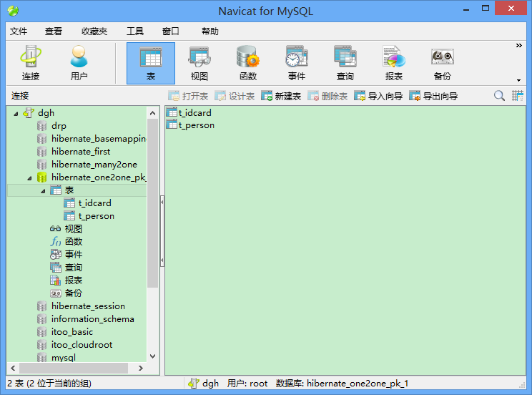Open the 查询 query toolbar icon

click(x=345, y=63)
